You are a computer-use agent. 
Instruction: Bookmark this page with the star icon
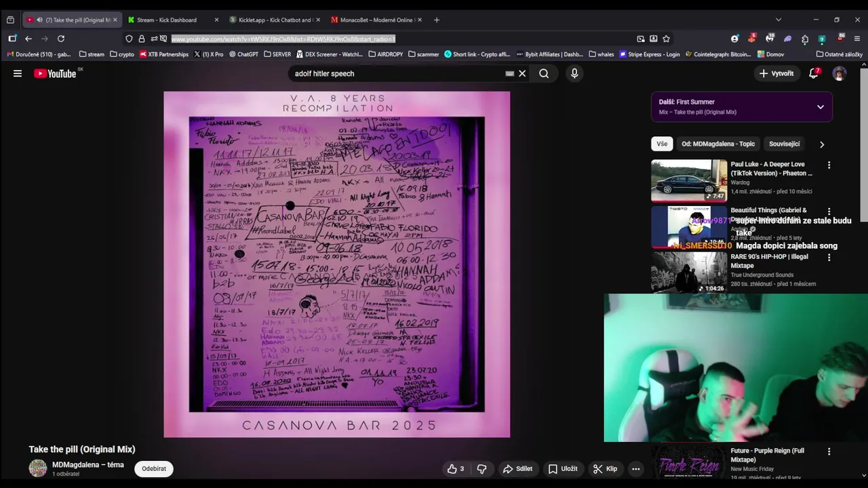(666, 39)
